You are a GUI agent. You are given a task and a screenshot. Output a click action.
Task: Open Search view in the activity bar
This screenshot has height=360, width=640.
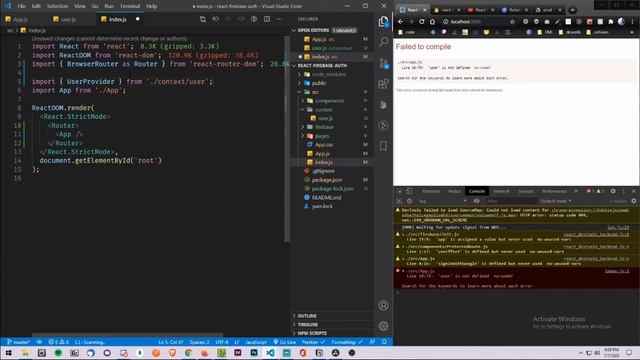point(383,42)
